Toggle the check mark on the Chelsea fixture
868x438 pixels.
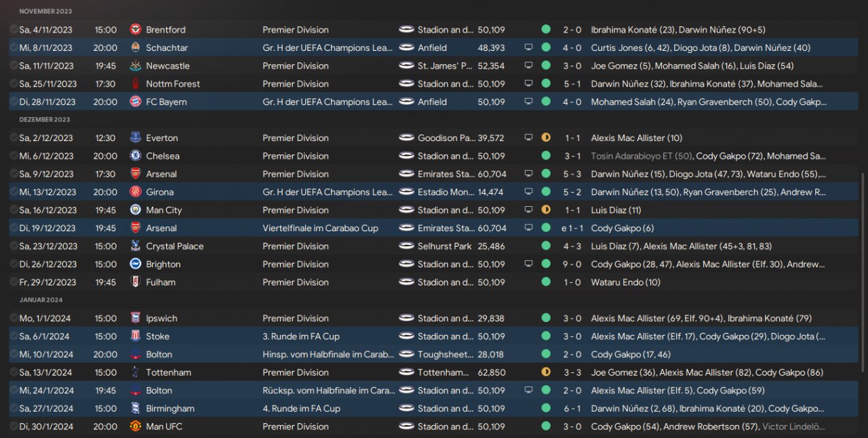pos(14,156)
